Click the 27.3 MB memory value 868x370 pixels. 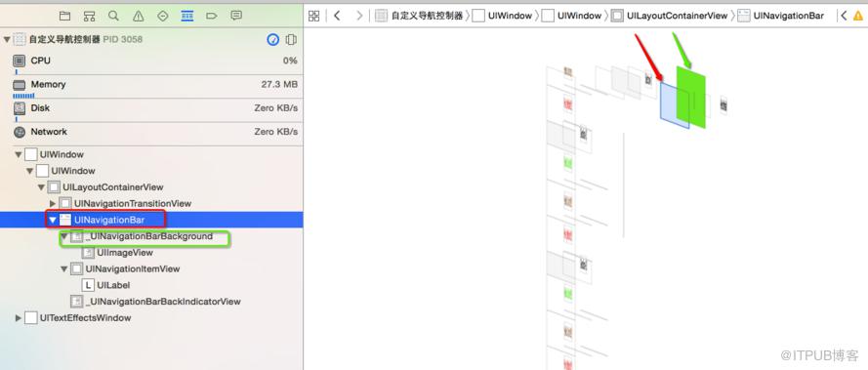[x=279, y=84]
